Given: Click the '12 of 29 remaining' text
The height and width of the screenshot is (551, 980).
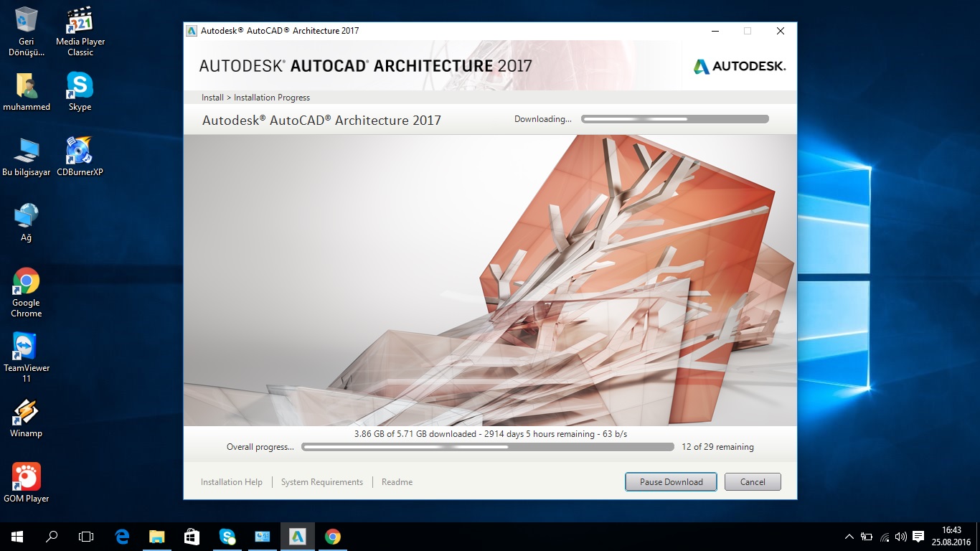Looking at the screenshot, I should click(x=717, y=447).
